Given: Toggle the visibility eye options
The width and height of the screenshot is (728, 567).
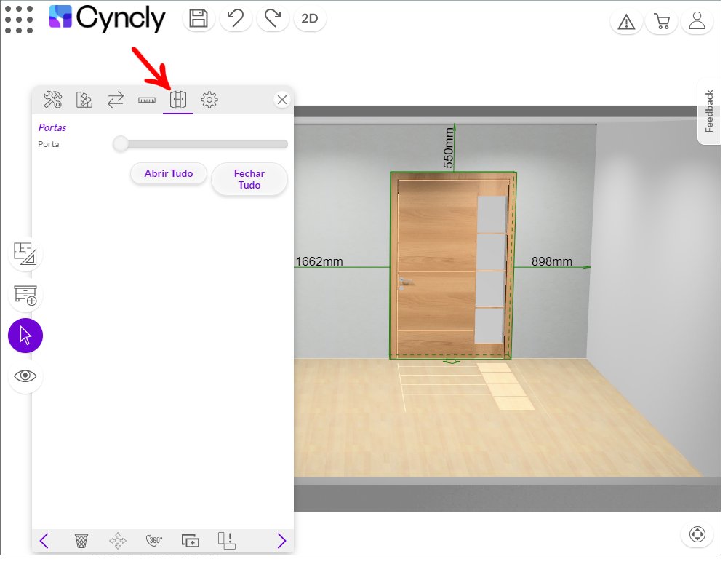Looking at the screenshot, I should [25, 376].
